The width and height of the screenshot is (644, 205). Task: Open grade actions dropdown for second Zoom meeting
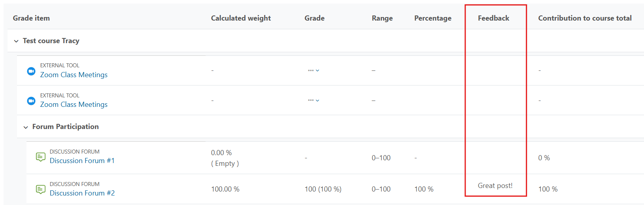314,100
